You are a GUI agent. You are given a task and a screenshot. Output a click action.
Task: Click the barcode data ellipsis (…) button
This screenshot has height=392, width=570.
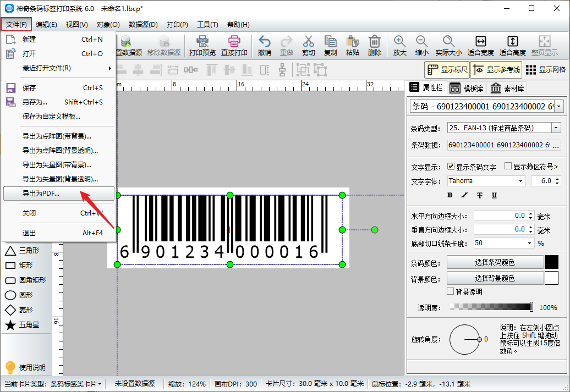click(556, 145)
